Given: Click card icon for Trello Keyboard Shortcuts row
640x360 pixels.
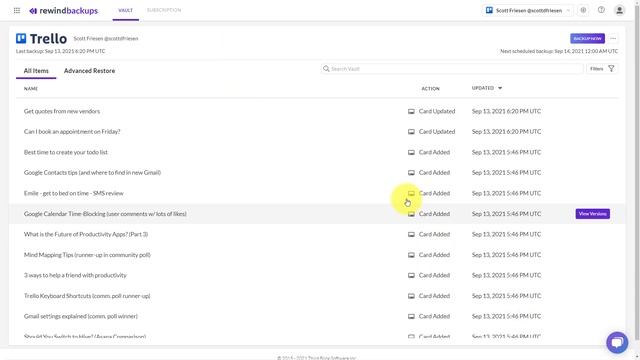Looking at the screenshot, I should tap(411, 296).
